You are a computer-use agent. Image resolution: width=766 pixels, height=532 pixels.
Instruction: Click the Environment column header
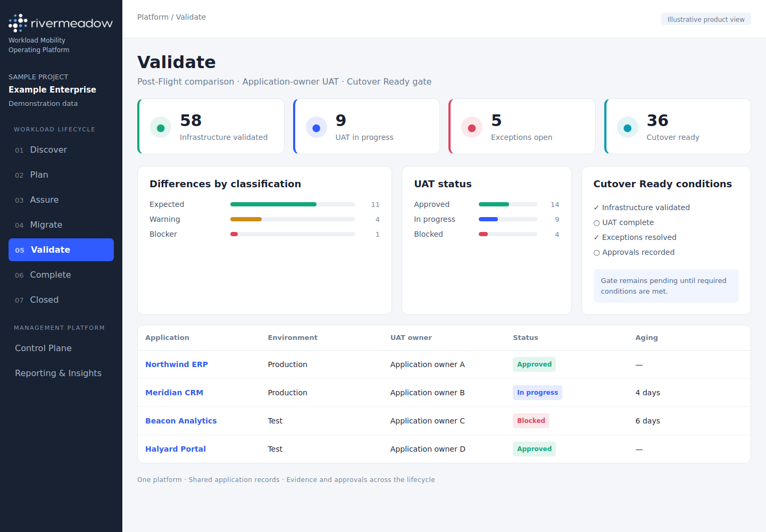pos(293,338)
